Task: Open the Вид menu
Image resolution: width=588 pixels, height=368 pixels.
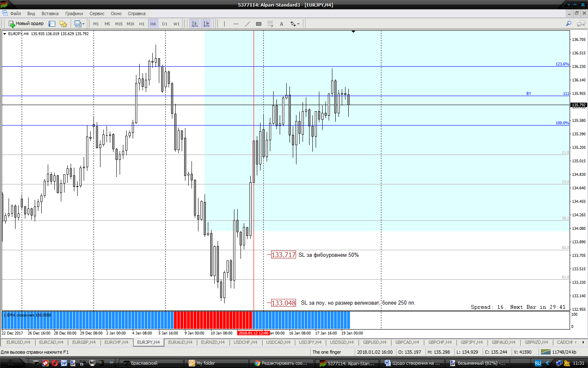Action: pyautogui.click(x=31, y=13)
